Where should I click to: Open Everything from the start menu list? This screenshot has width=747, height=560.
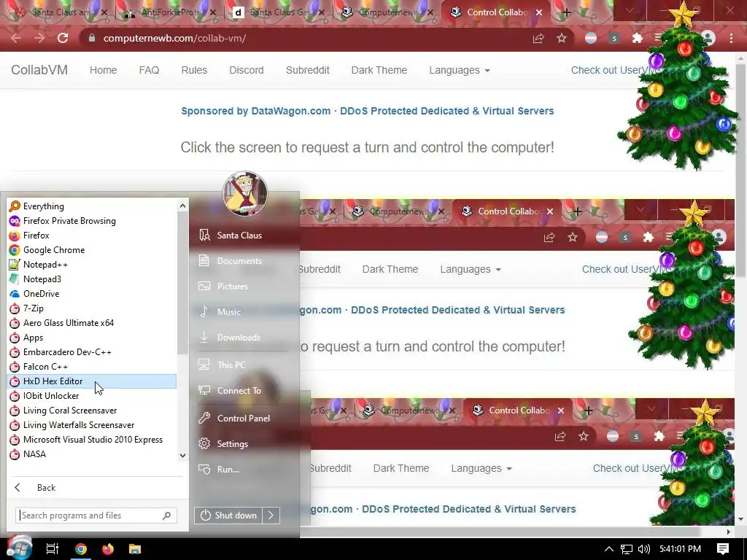click(91, 206)
